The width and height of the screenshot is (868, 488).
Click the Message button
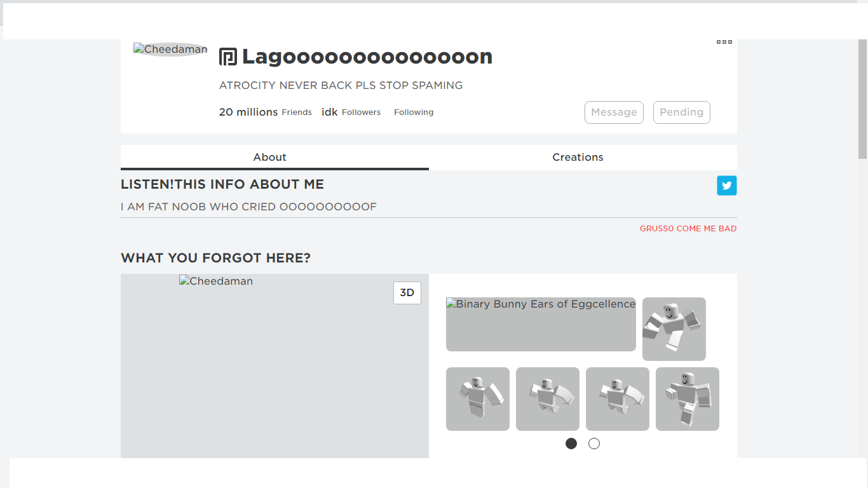(x=614, y=112)
